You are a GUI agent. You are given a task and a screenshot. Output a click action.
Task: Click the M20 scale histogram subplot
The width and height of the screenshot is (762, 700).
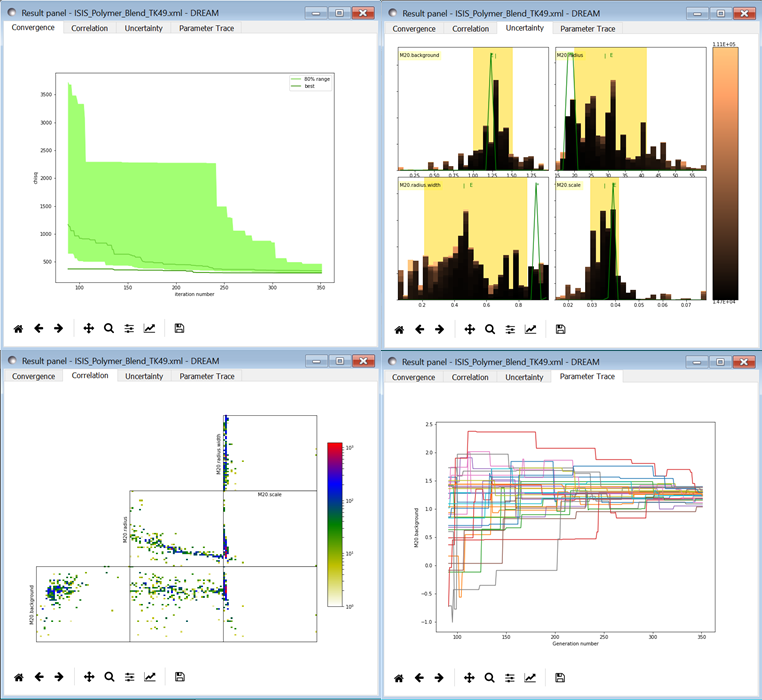[x=629, y=238]
